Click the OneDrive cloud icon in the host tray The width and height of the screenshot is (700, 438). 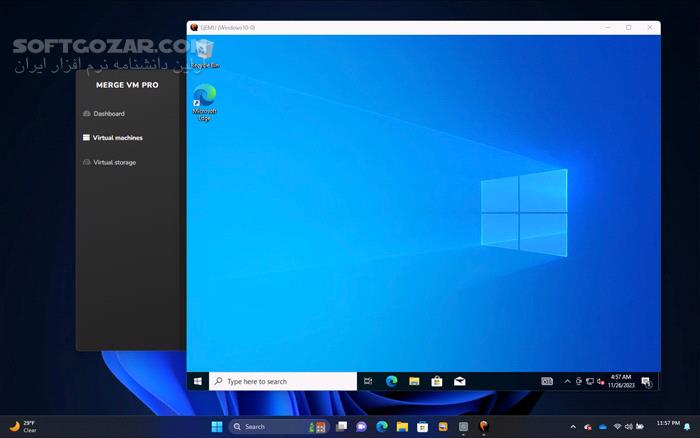(x=603, y=427)
